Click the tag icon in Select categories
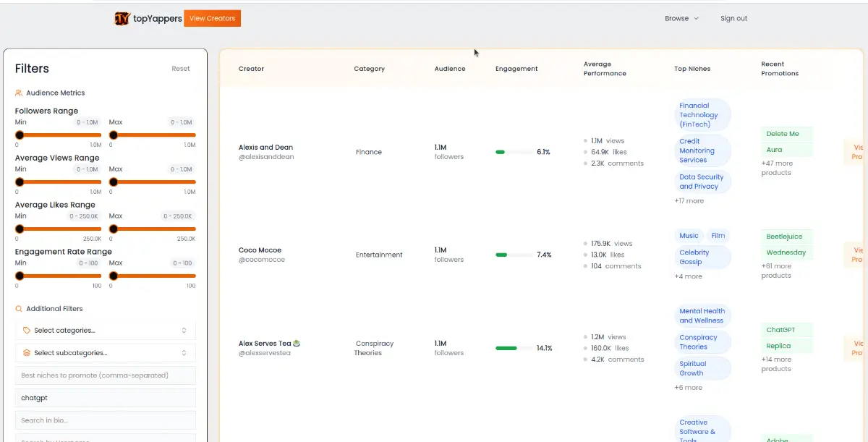868x442 pixels. pyautogui.click(x=27, y=331)
